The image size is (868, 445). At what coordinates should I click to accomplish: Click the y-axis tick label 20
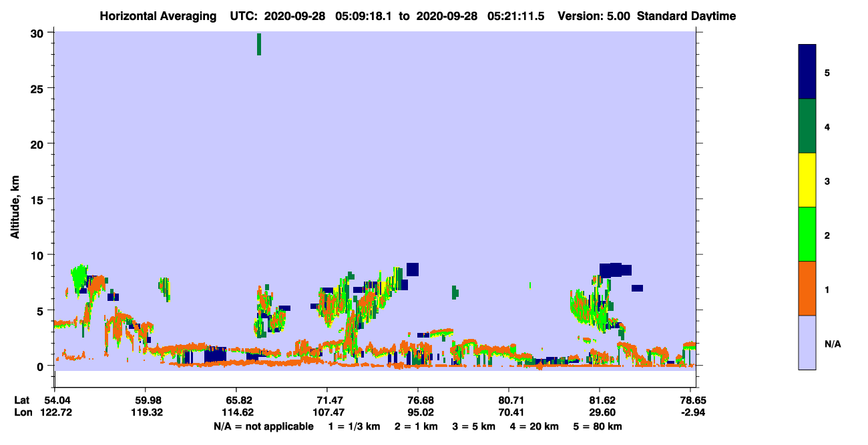[38, 143]
